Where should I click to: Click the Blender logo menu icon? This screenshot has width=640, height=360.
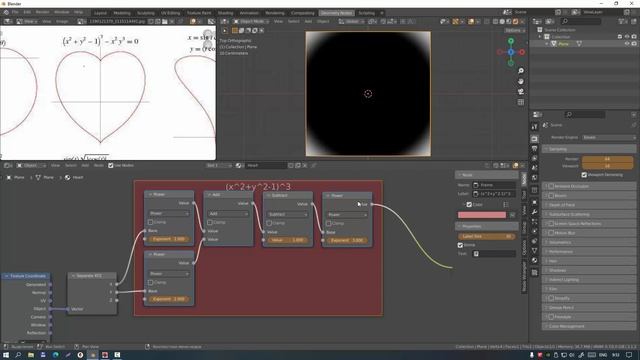pyautogui.click(x=6, y=13)
